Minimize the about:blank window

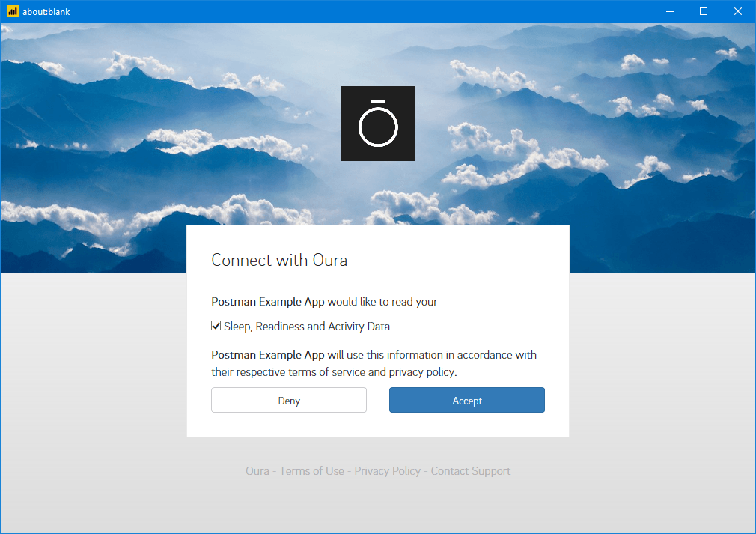tap(670, 11)
